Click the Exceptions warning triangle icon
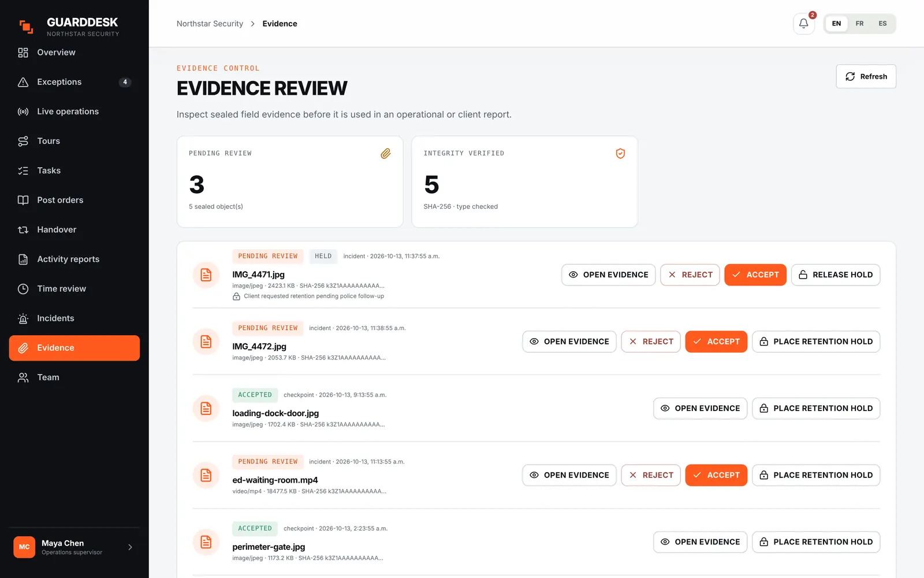This screenshot has width=924, height=578. pos(23,82)
